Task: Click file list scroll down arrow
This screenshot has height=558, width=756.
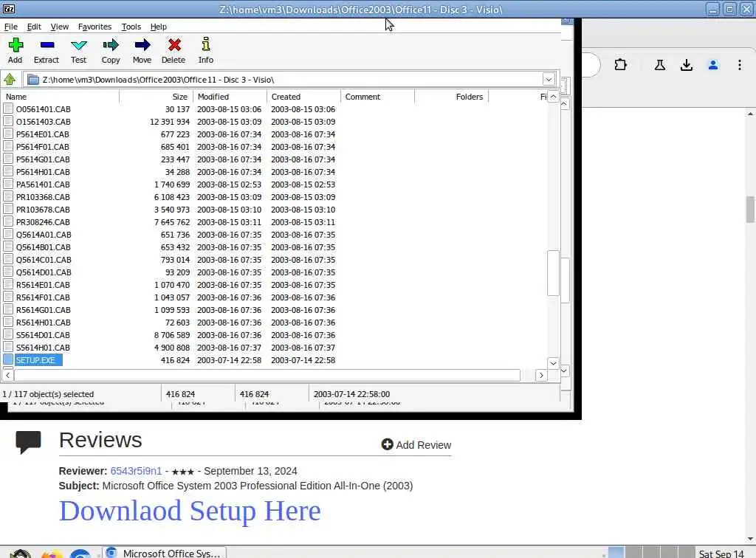Action: click(x=553, y=363)
